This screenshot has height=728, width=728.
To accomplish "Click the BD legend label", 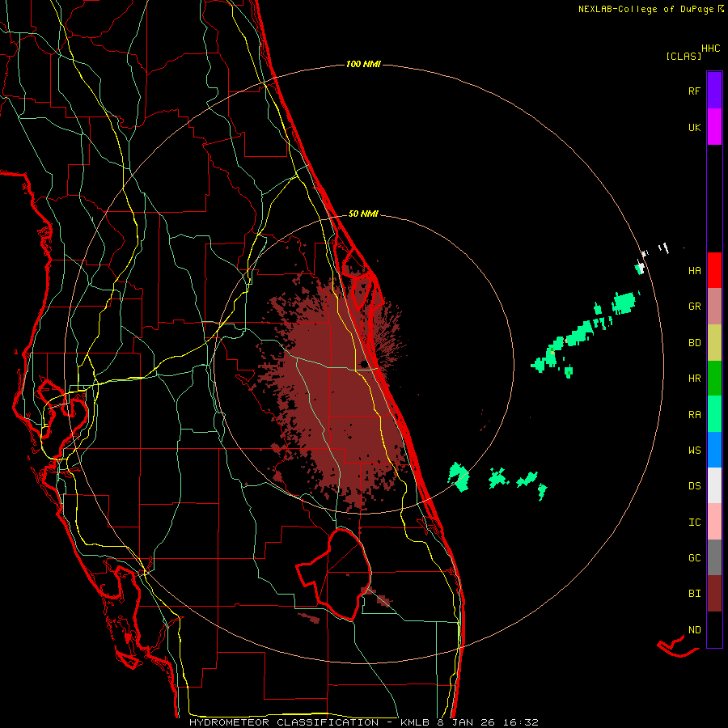I will [x=694, y=343].
